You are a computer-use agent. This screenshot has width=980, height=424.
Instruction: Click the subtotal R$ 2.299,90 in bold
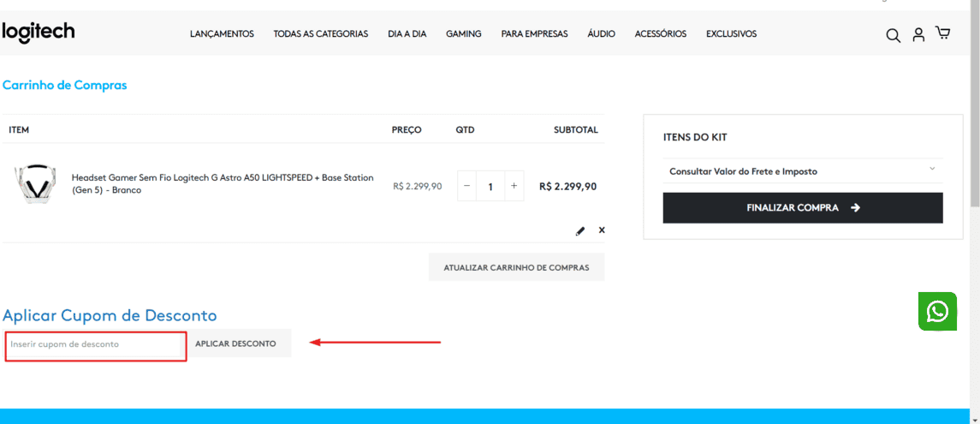click(567, 187)
